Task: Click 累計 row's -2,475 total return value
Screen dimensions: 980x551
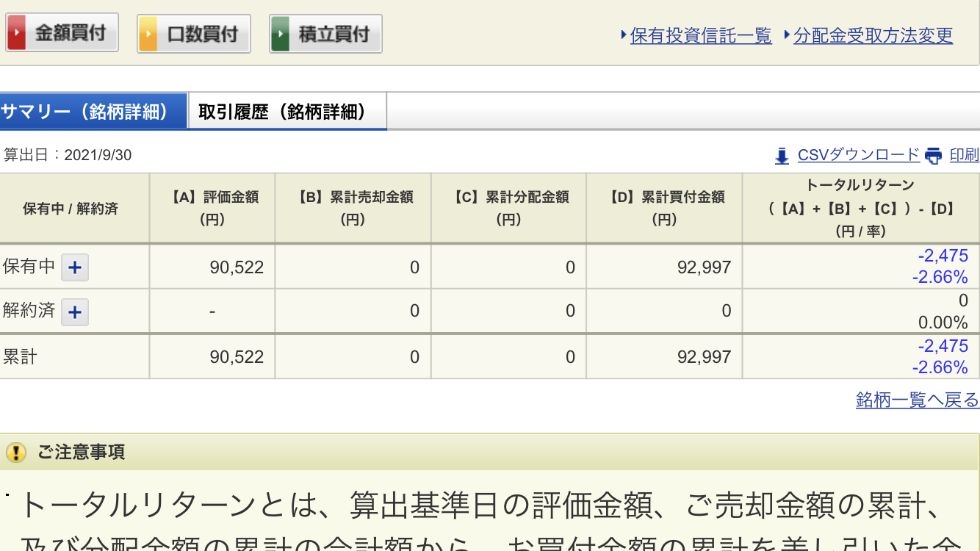Action: [943, 346]
